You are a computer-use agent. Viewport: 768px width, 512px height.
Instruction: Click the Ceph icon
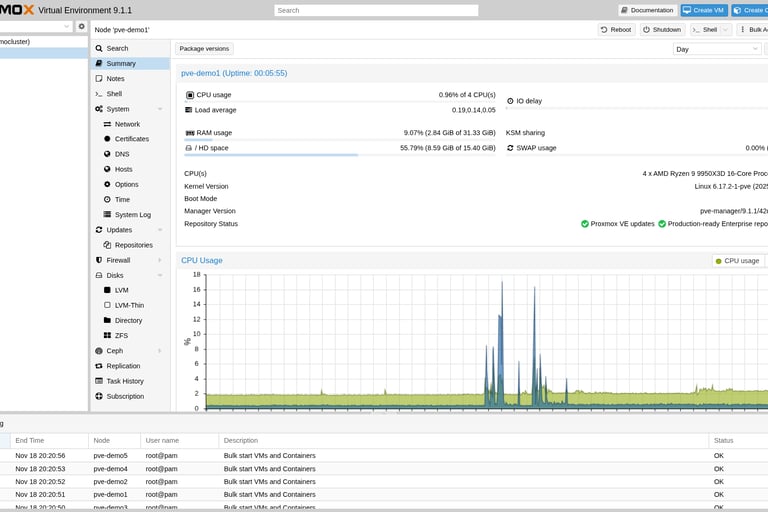point(99,351)
